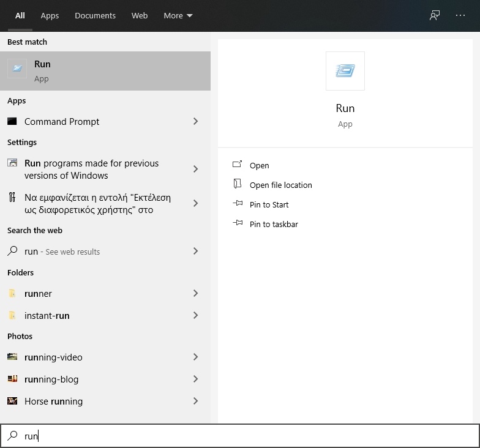Click the search text box containing run
480x448 pixels.
[x=245, y=436]
